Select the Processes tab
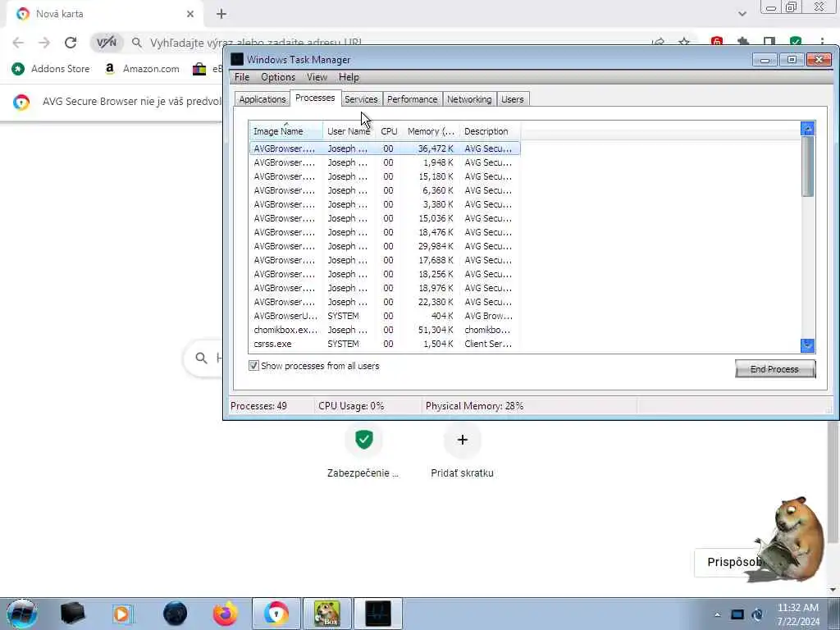Image resolution: width=840 pixels, height=630 pixels. 315,98
